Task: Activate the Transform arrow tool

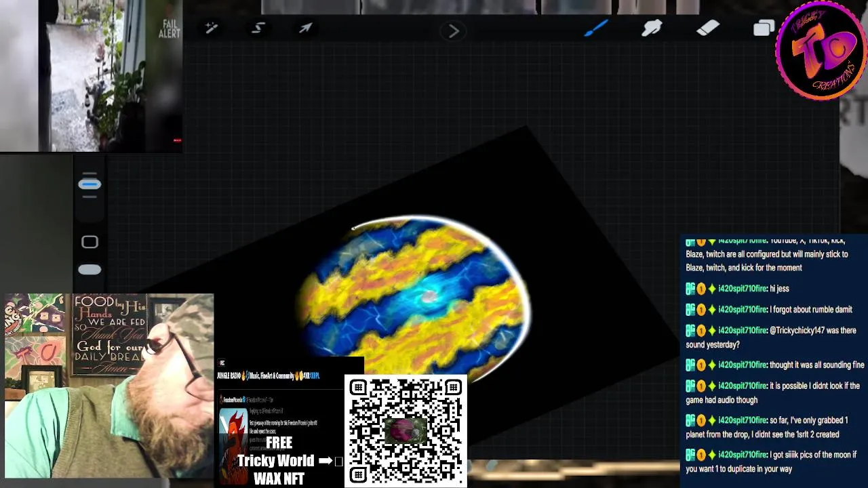Action: point(305,28)
